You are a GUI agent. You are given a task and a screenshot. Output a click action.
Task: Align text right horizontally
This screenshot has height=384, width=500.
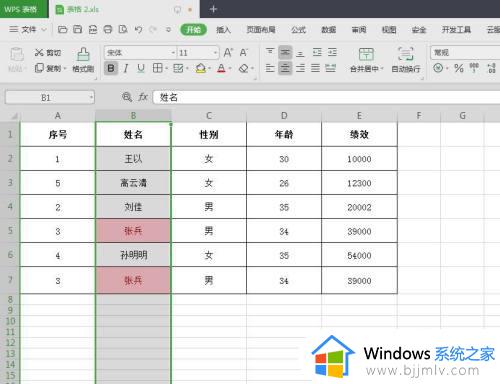click(x=300, y=68)
